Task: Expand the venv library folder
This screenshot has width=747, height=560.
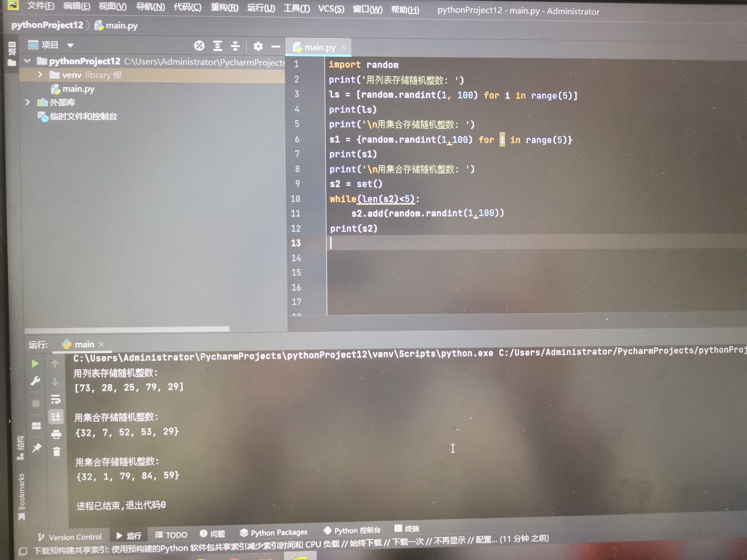Action: (x=40, y=74)
